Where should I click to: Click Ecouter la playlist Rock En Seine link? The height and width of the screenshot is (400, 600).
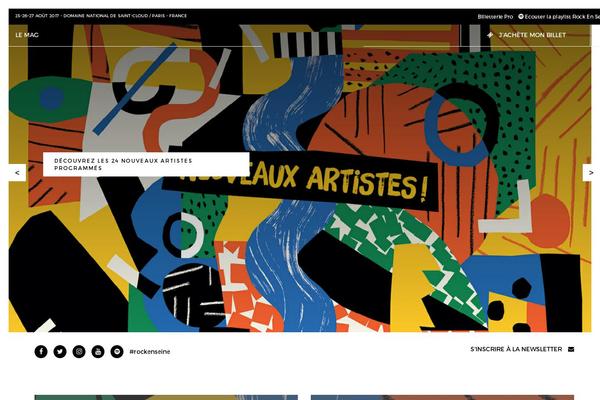tap(562, 16)
